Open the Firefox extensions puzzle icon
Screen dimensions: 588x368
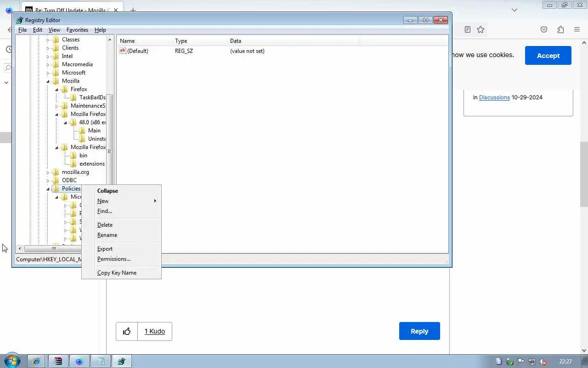click(560, 29)
